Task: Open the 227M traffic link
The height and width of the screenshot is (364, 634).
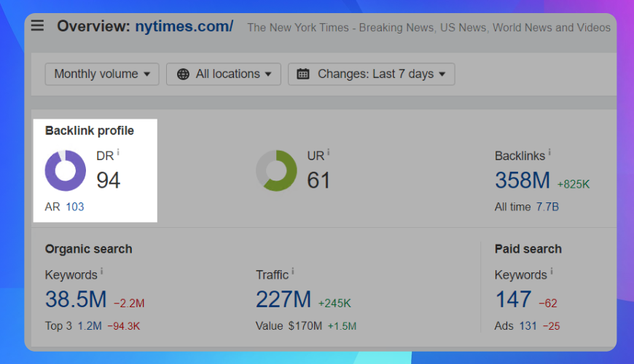Action: coord(283,299)
